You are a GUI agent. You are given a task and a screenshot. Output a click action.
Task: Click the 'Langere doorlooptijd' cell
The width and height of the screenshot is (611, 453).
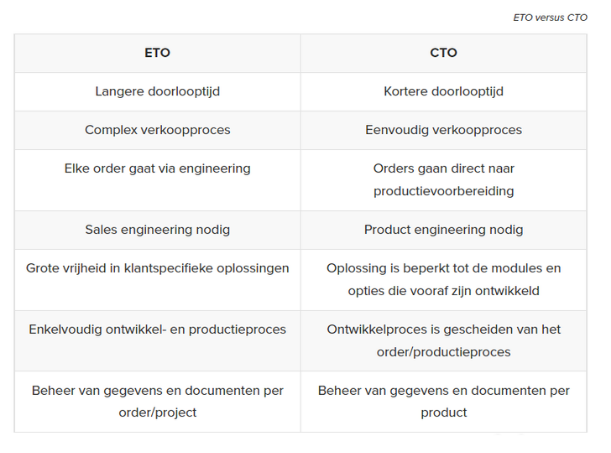click(157, 91)
